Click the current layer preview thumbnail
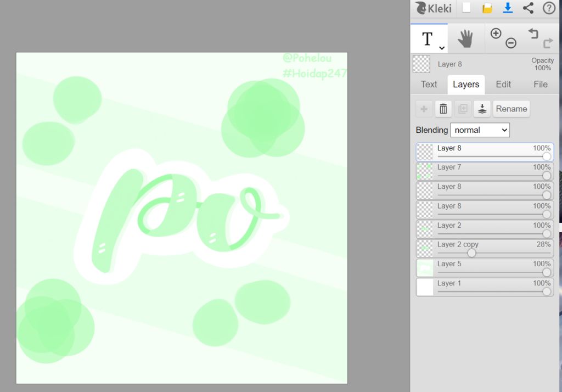The width and height of the screenshot is (562, 392). click(421, 64)
